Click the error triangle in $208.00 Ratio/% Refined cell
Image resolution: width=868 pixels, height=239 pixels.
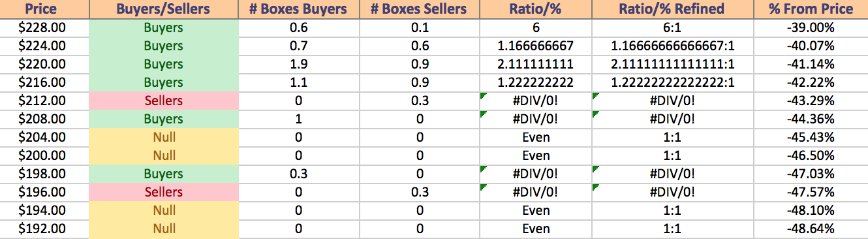pyautogui.click(x=597, y=114)
